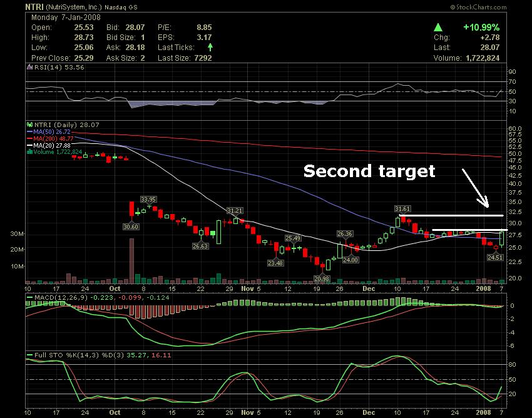Click the 25.49 price label
Screen dimensions: 532x418
292,238
